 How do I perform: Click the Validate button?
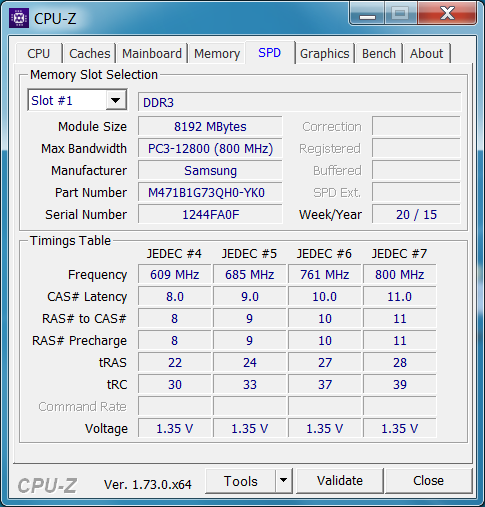tap(340, 480)
